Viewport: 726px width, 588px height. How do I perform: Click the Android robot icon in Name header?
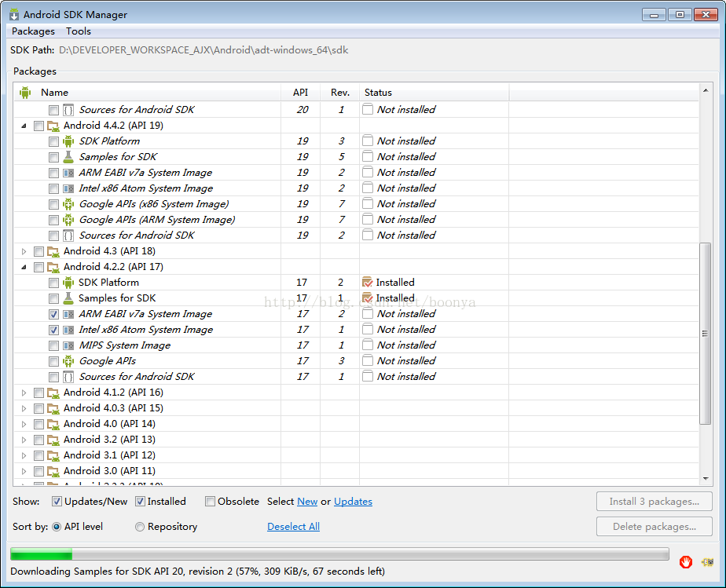coord(25,93)
